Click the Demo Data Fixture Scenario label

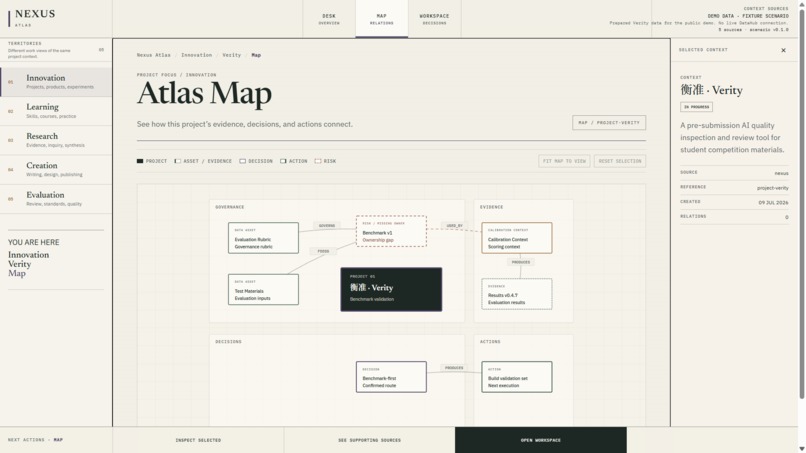point(748,16)
